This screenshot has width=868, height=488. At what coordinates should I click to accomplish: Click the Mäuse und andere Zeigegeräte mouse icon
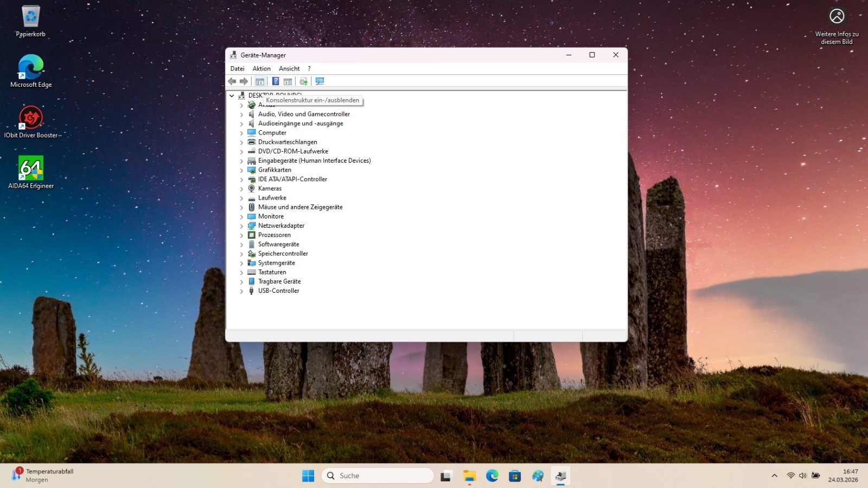click(251, 207)
